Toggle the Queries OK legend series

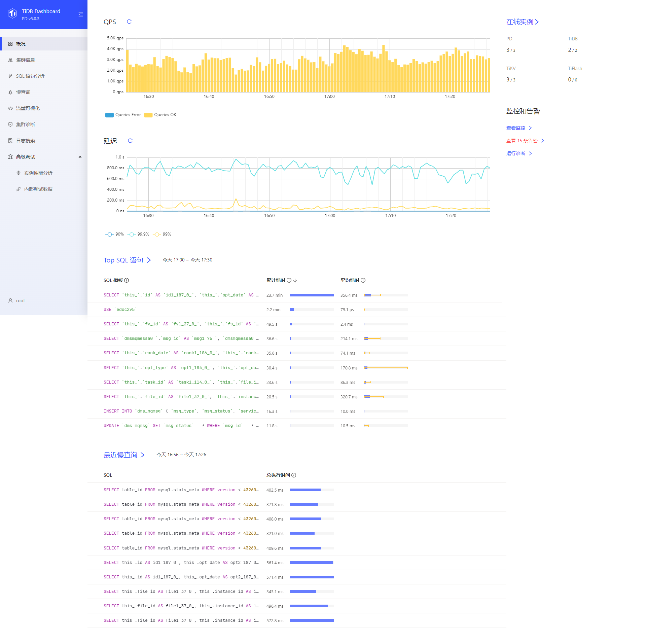[160, 115]
